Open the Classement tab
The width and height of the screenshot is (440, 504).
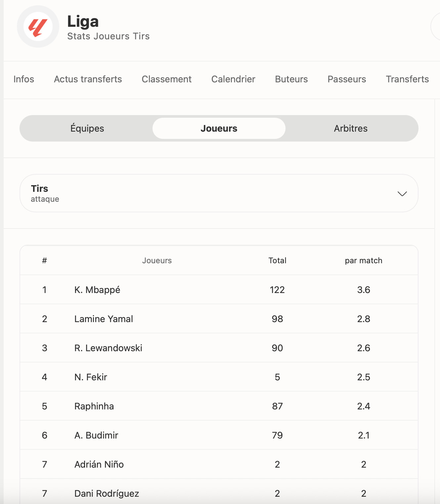(x=167, y=79)
